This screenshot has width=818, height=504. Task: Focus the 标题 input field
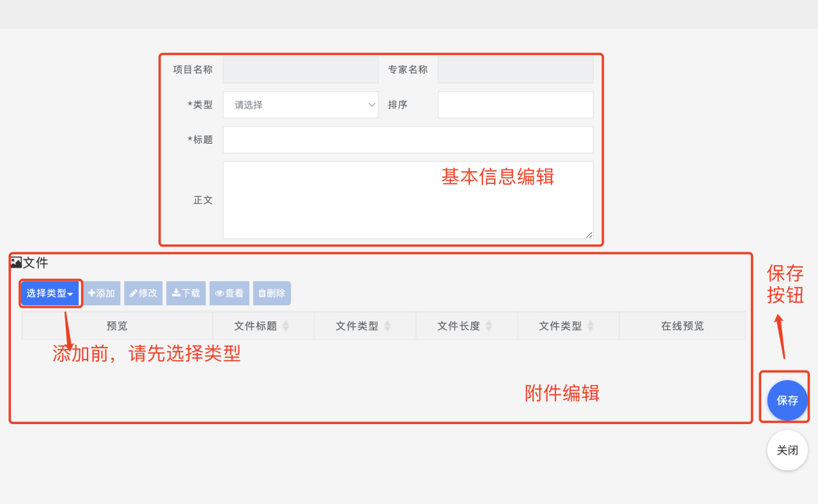(x=408, y=140)
